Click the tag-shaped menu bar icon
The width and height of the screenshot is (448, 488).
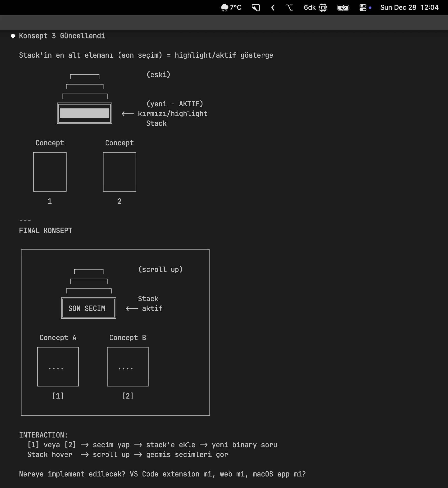(x=256, y=8)
